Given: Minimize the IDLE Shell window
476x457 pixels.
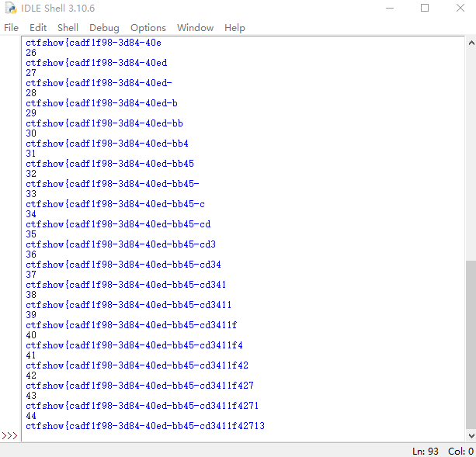Looking at the screenshot, I should [x=390, y=9].
